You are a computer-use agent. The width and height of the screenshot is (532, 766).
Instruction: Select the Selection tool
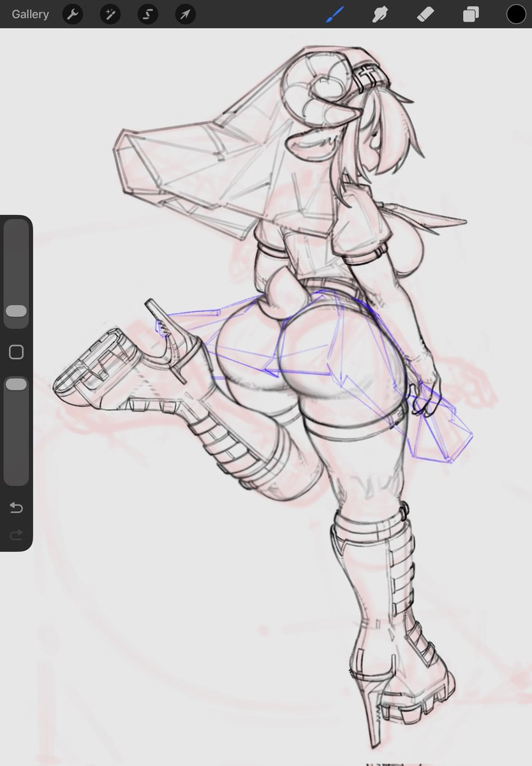pos(147,13)
